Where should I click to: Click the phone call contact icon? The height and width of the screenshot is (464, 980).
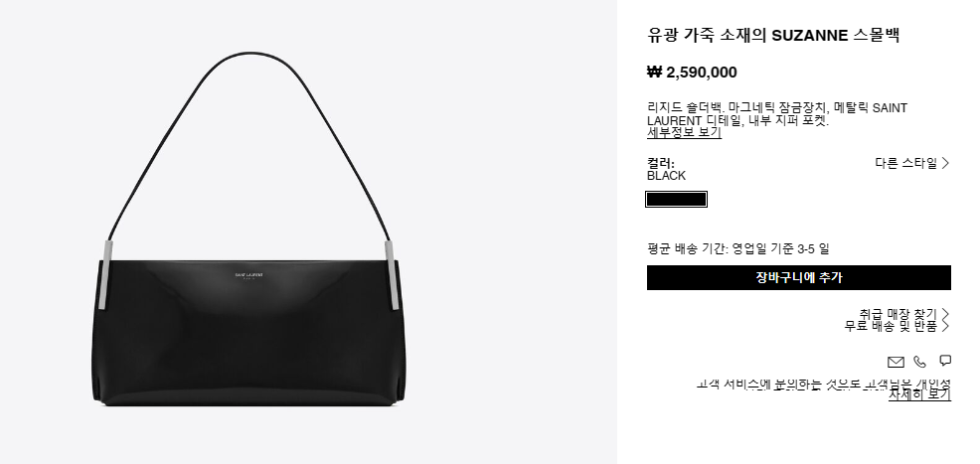[920, 362]
